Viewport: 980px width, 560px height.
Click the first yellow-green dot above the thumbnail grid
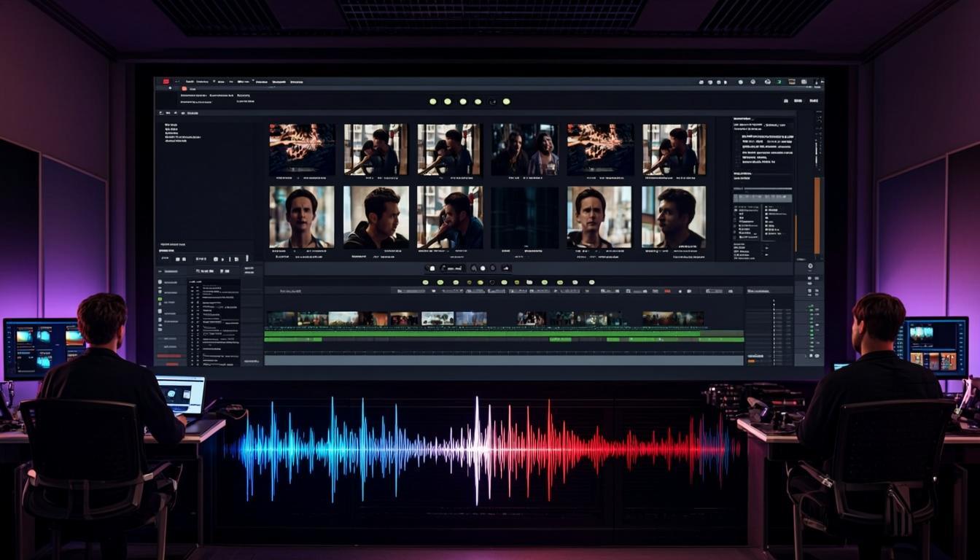pos(433,101)
